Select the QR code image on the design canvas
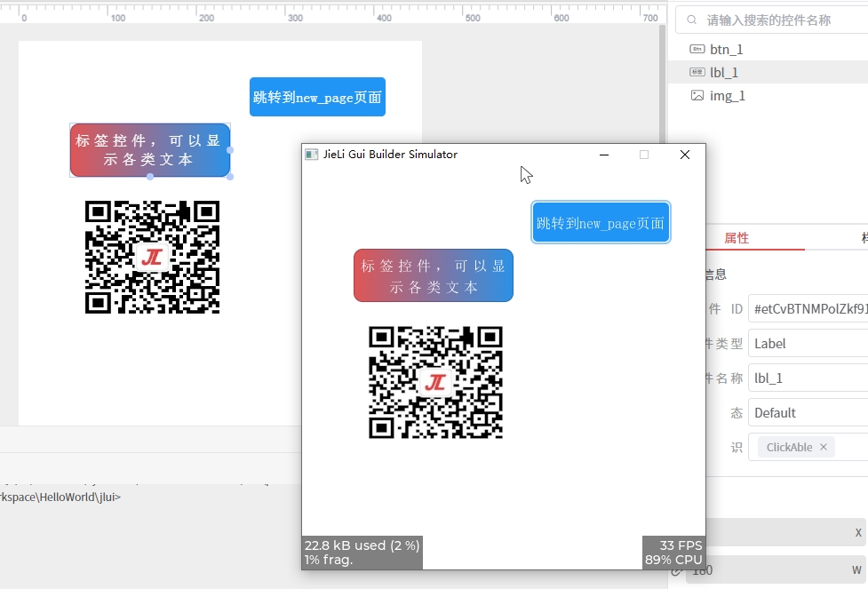Image resolution: width=868 pixels, height=589 pixels. click(152, 257)
